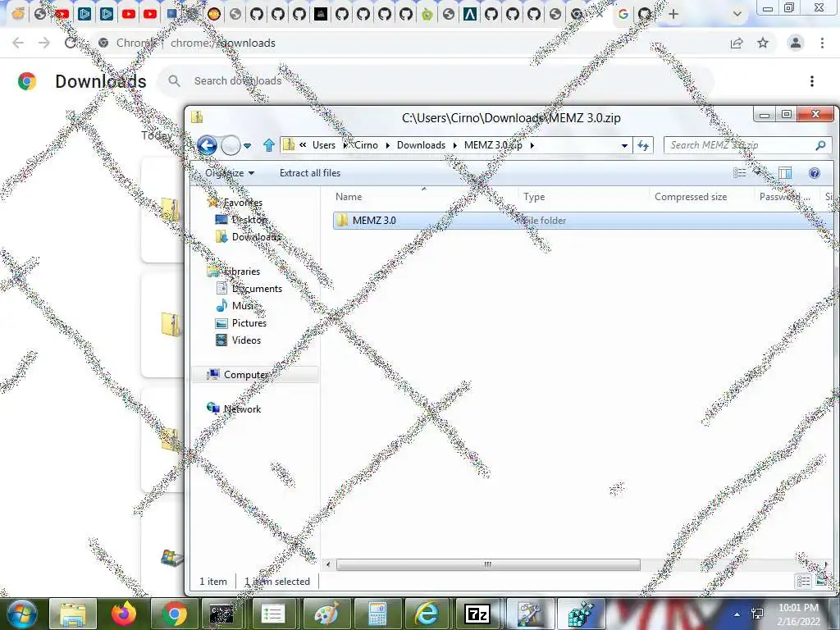Open the address bar history dropdown

pyautogui.click(x=624, y=146)
